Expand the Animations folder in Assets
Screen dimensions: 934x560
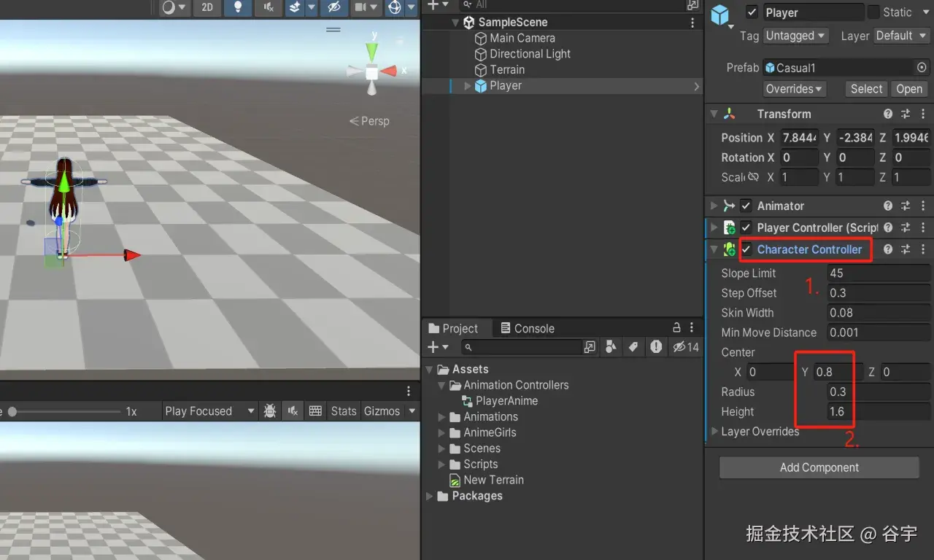click(x=442, y=417)
